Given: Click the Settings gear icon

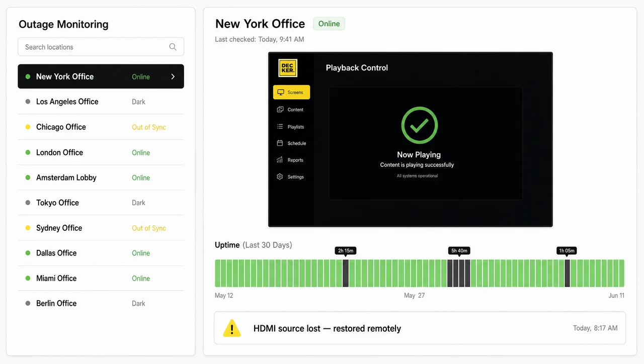Looking at the screenshot, I should click(x=280, y=177).
